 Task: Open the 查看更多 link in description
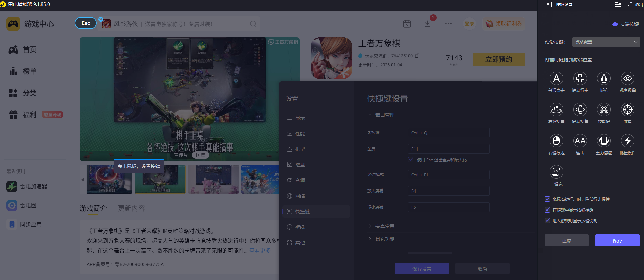(260, 251)
